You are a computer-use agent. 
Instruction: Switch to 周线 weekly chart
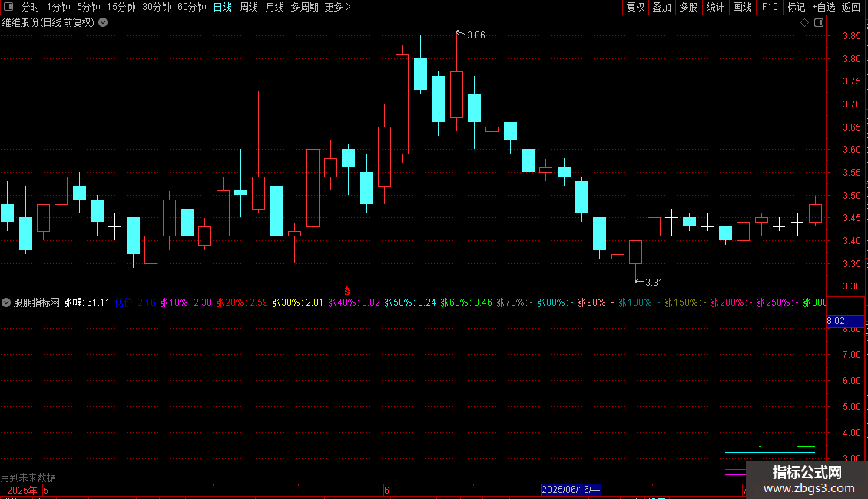[x=249, y=7]
